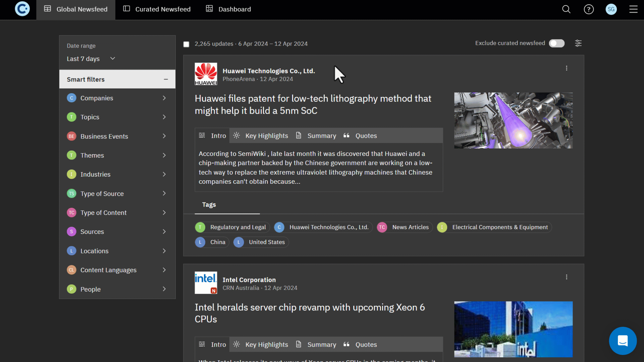
Task: Expand the Locations filter
Action: (117, 251)
